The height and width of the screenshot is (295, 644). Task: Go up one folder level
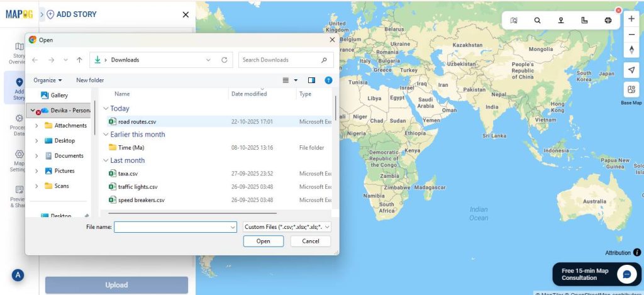[79, 60]
